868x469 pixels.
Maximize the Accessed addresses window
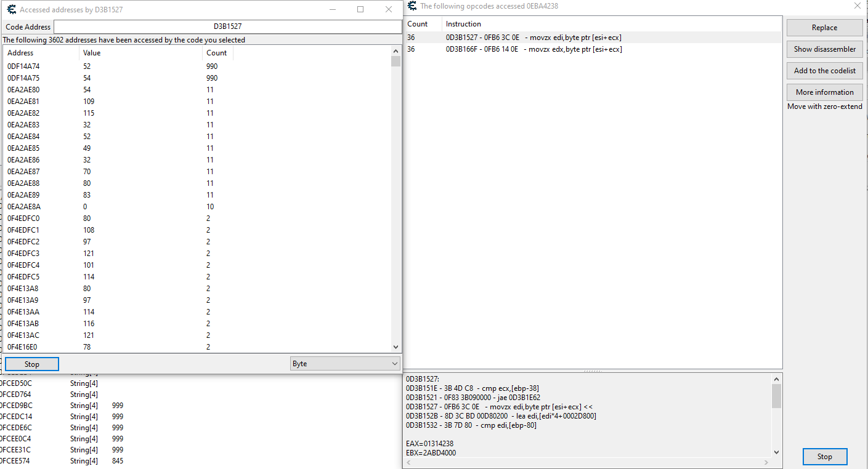point(360,9)
